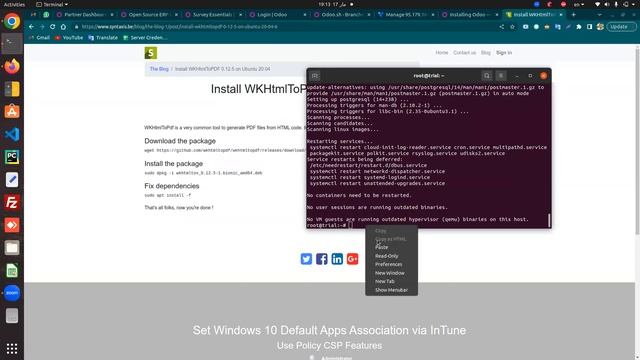This screenshot has width=640, height=360.
Task: Open the Terminal app menu dropdown
Action: tap(52, 4)
